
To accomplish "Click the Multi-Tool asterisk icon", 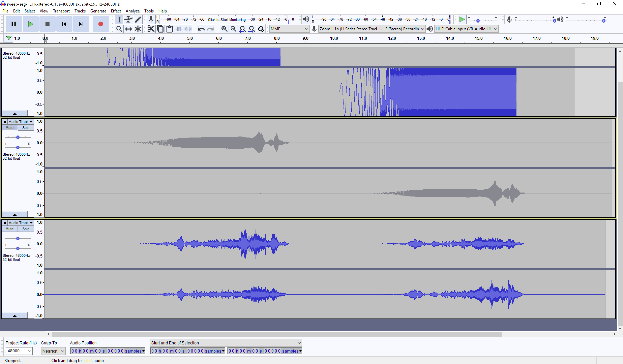I will click(138, 29).
